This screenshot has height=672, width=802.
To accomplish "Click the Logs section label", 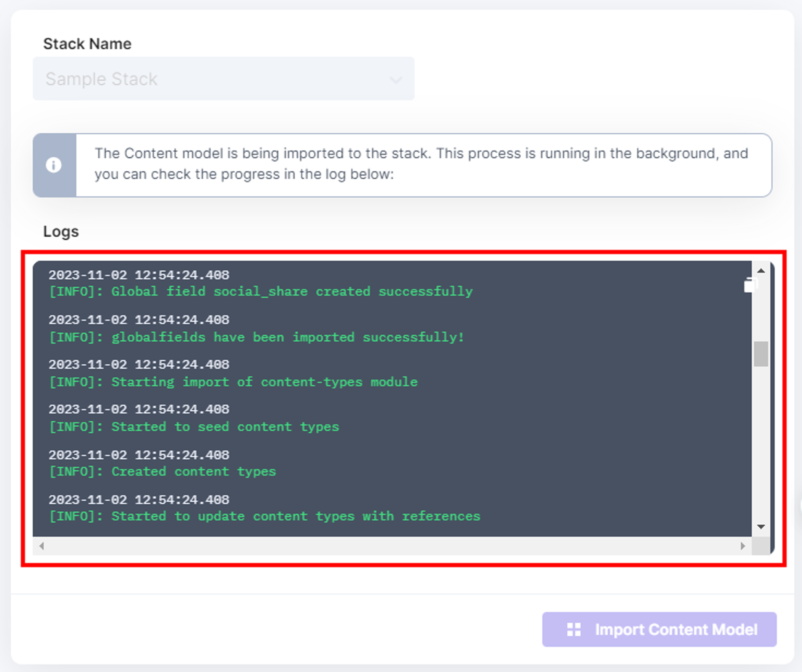I will coord(61,231).
